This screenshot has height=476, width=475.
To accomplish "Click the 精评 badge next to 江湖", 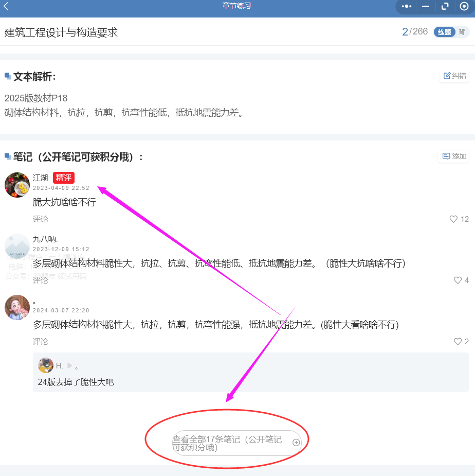I will (64, 178).
